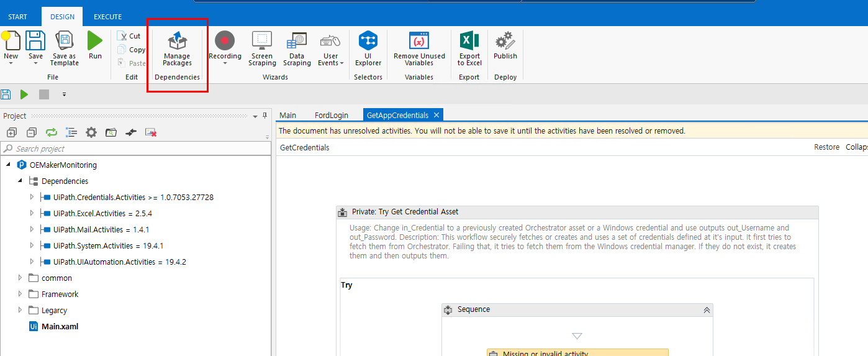Expand all nodes in the Project panel
Image resolution: width=868 pixels, height=356 pixels.
point(11,132)
